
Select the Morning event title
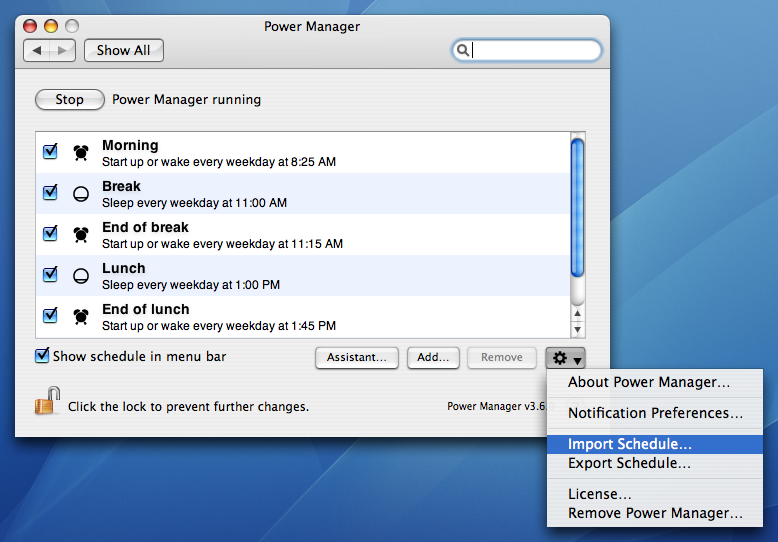click(x=130, y=145)
